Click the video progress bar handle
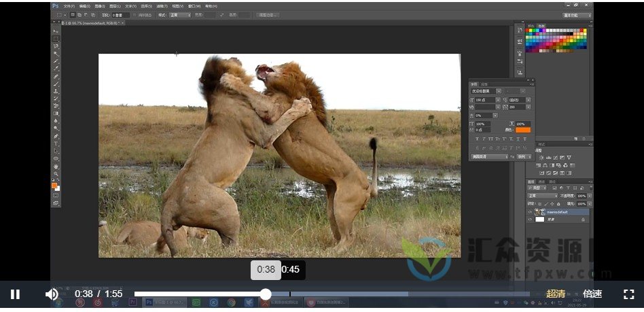Image resolution: width=644 pixels, height=312 pixels. point(266,294)
